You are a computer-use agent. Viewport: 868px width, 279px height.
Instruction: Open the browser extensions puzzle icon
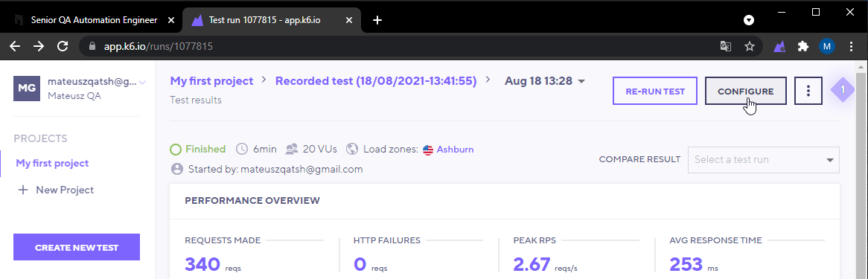click(x=802, y=46)
